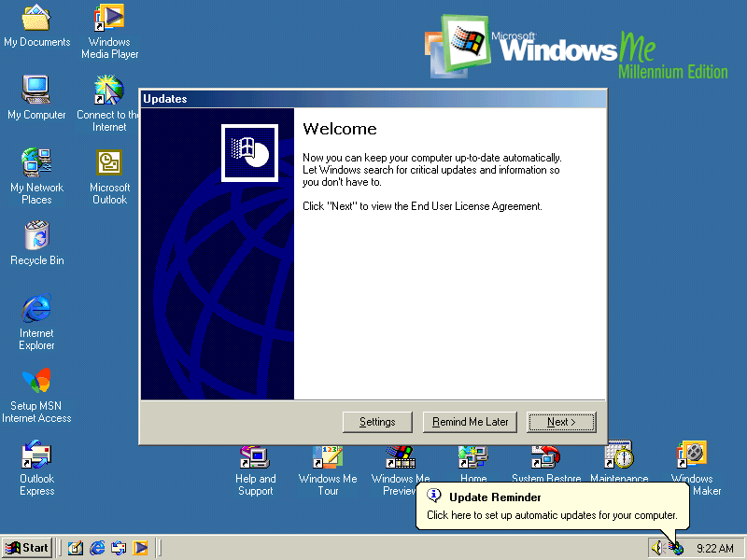Open Help and Support
Image resolution: width=747 pixels, height=560 pixels.
tap(255, 457)
